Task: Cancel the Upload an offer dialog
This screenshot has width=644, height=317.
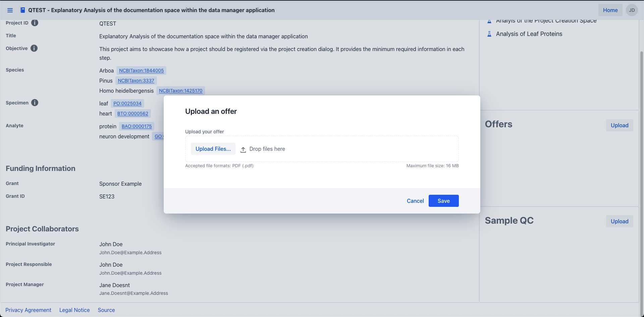Action: coord(415,201)
